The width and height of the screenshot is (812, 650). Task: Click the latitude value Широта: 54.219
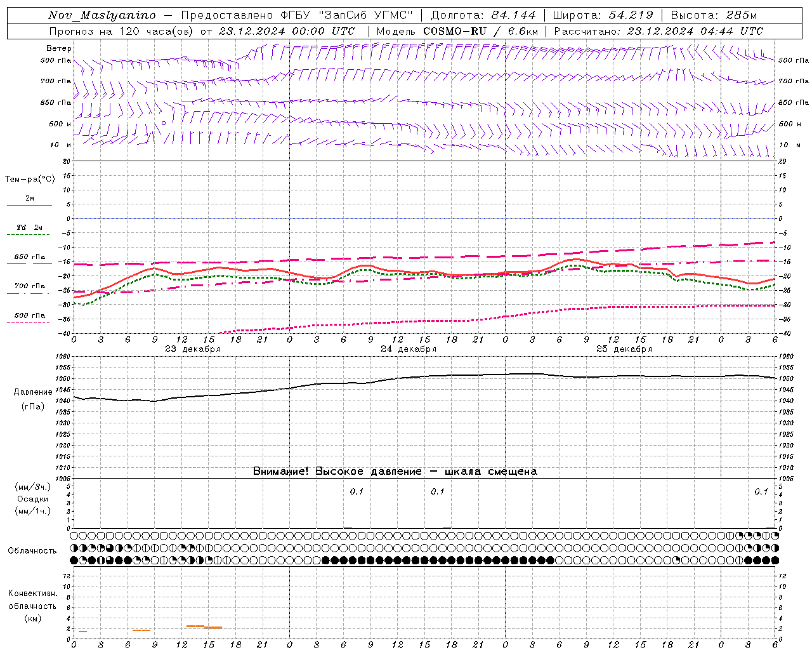(x=602, y=15)
